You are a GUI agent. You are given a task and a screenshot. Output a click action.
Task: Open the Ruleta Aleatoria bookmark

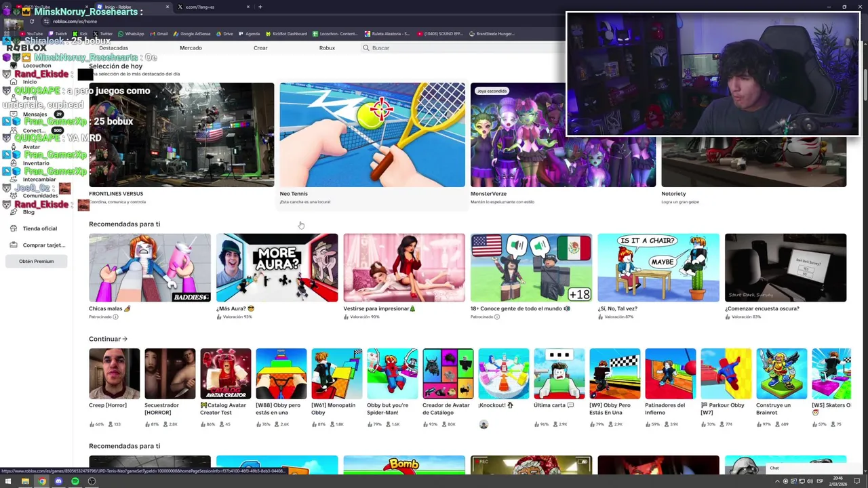pyautogui.click(x=387, y=34)
